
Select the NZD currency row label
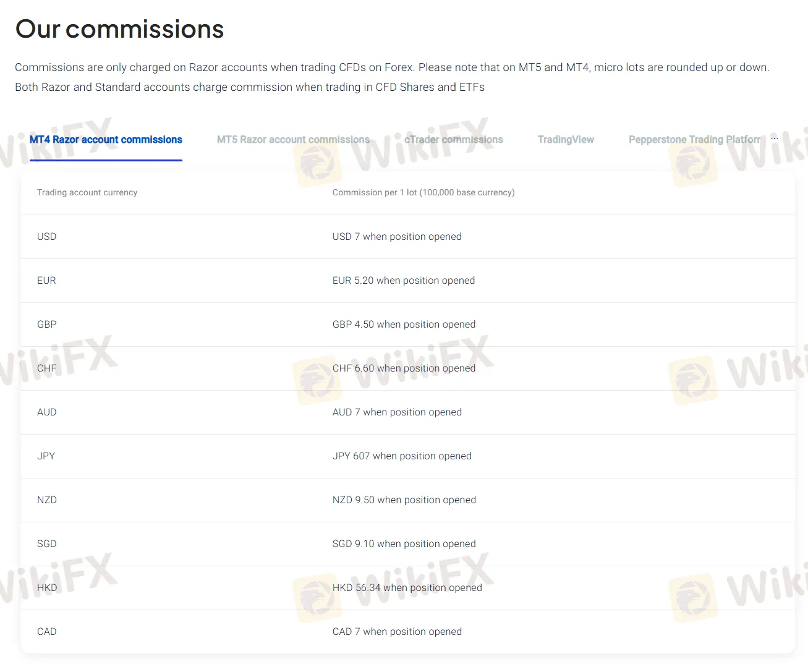47,500
